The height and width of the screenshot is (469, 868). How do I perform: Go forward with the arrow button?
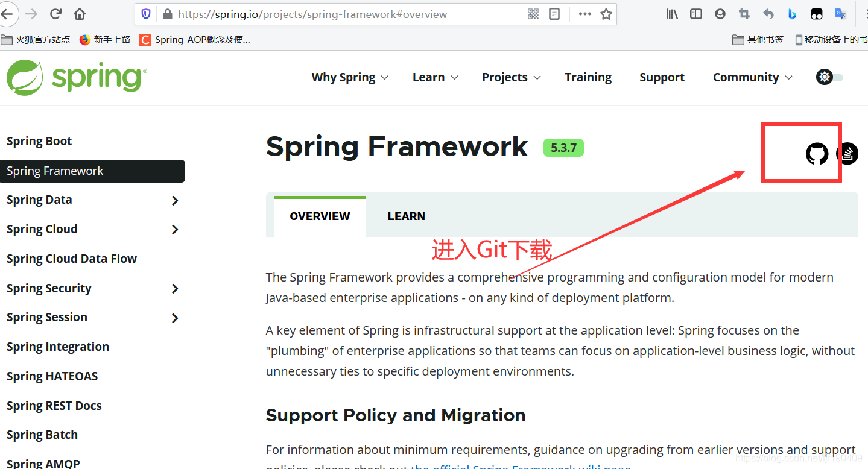click(x=31, y=14)
